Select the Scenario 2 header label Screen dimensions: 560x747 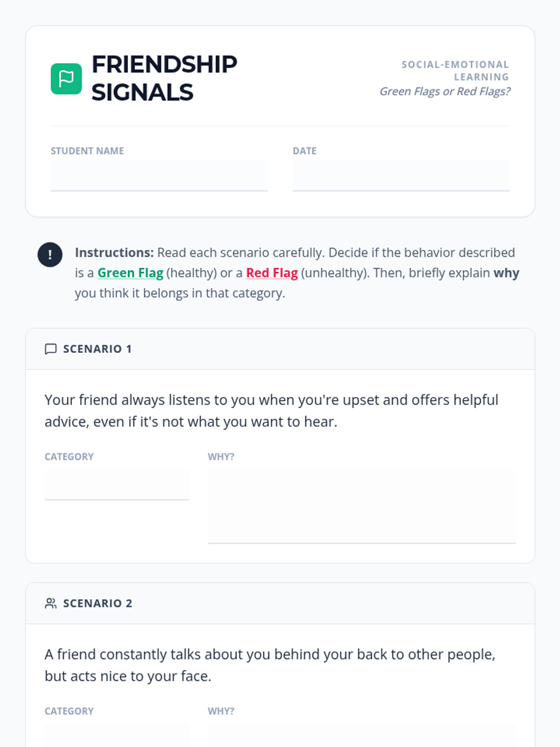pyautogui.click(x=98, y=603)
